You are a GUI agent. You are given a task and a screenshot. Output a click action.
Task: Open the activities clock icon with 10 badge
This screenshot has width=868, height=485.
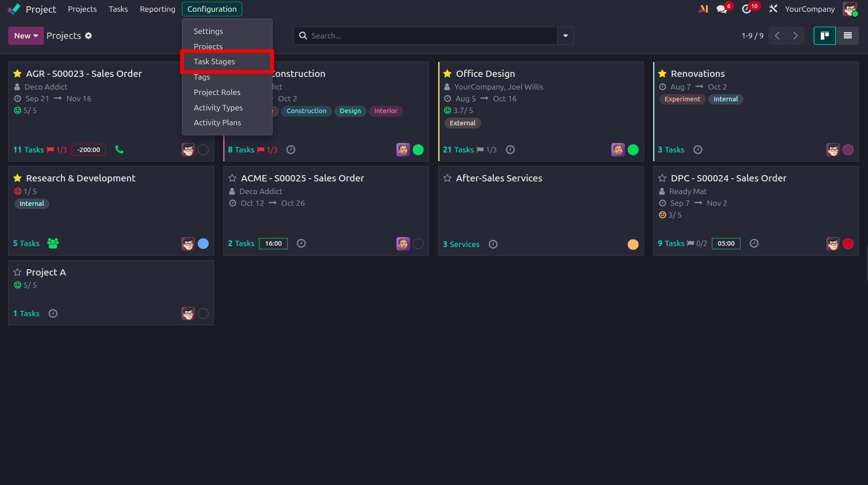(746, 9)
